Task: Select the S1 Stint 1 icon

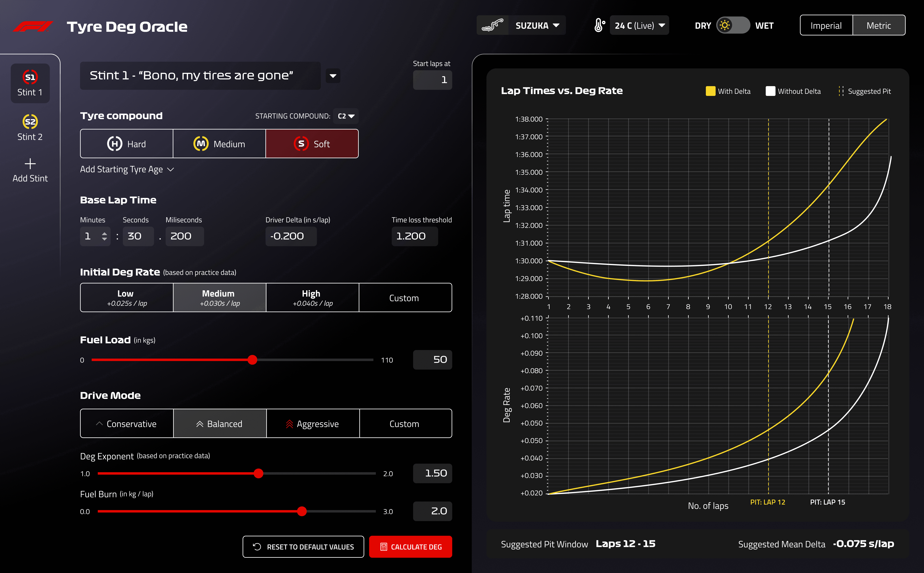Action: tap(30, 77)
